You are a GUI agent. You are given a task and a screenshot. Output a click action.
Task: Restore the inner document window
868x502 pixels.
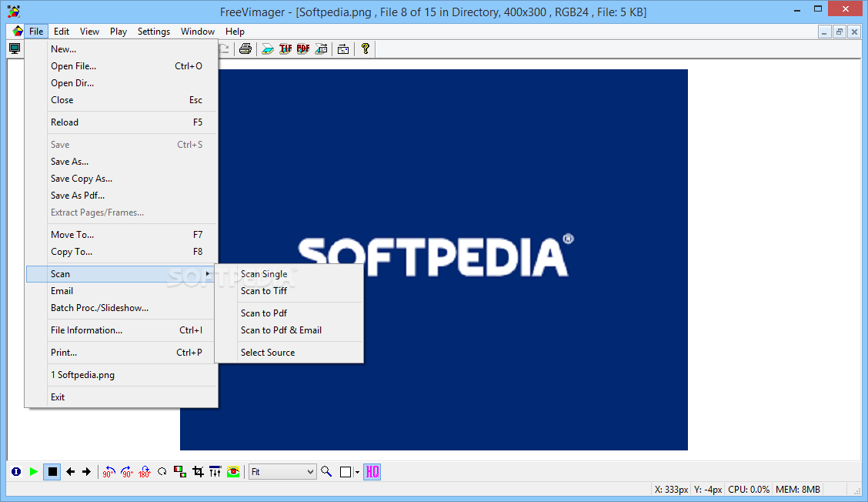(840, 32)
